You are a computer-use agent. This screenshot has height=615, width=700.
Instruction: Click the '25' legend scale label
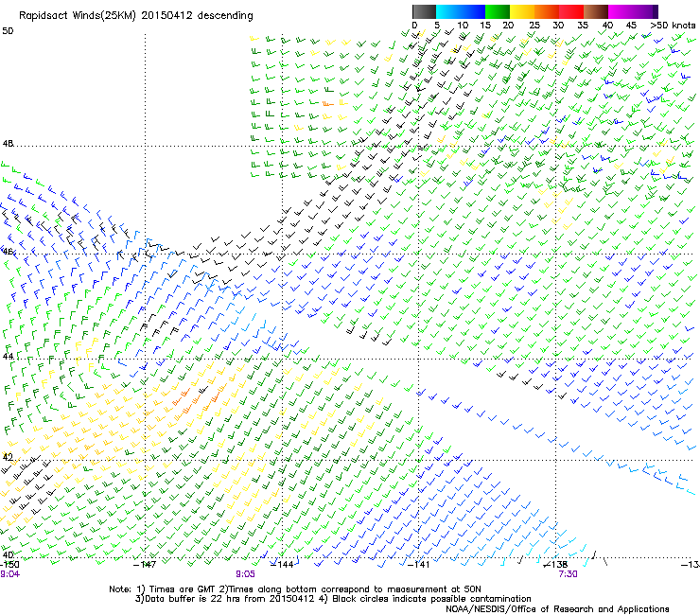534,26
